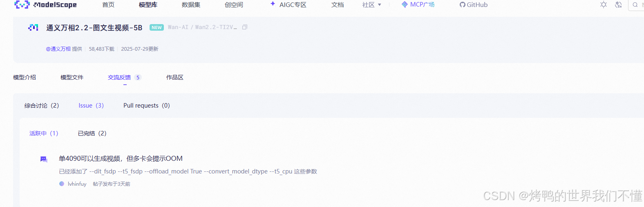Select the 交流反馈 tab

point(119,77)
